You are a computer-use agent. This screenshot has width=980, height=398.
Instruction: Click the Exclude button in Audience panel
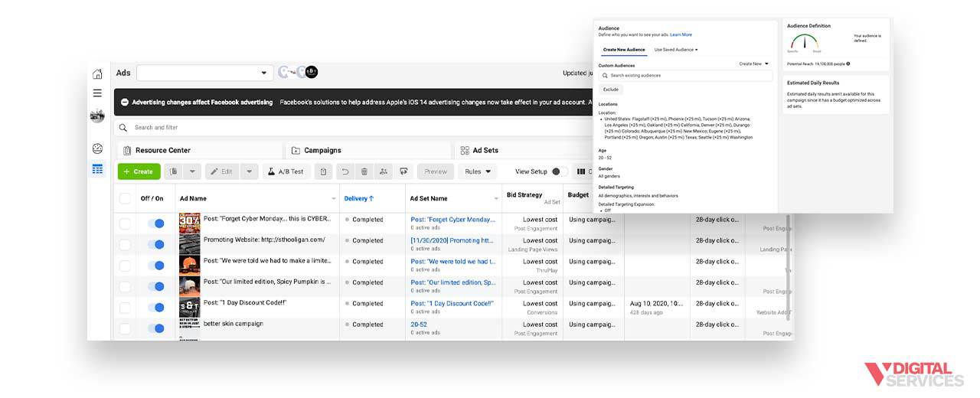point(610,90)
